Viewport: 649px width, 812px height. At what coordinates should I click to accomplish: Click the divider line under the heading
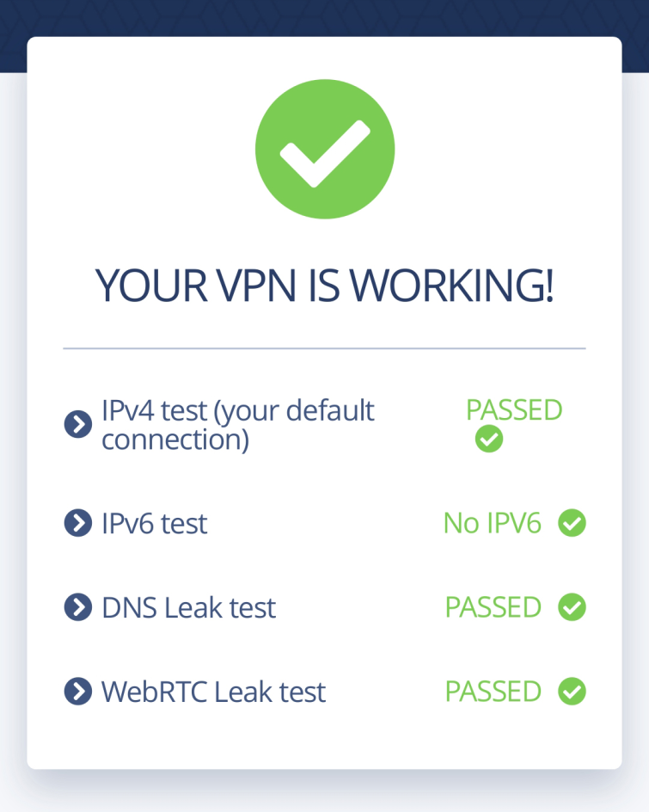(x=325, y=348)
